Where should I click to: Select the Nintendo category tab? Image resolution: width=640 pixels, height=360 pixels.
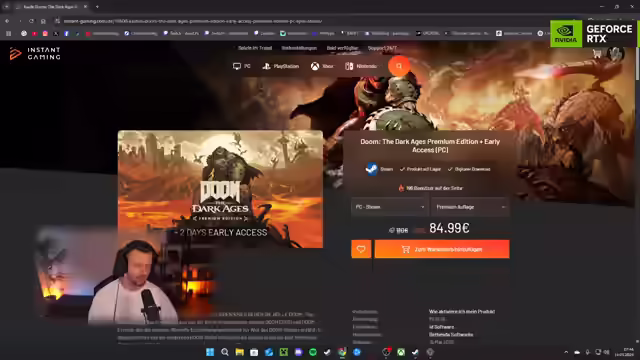pyautogui.click(x=361, y=66)
